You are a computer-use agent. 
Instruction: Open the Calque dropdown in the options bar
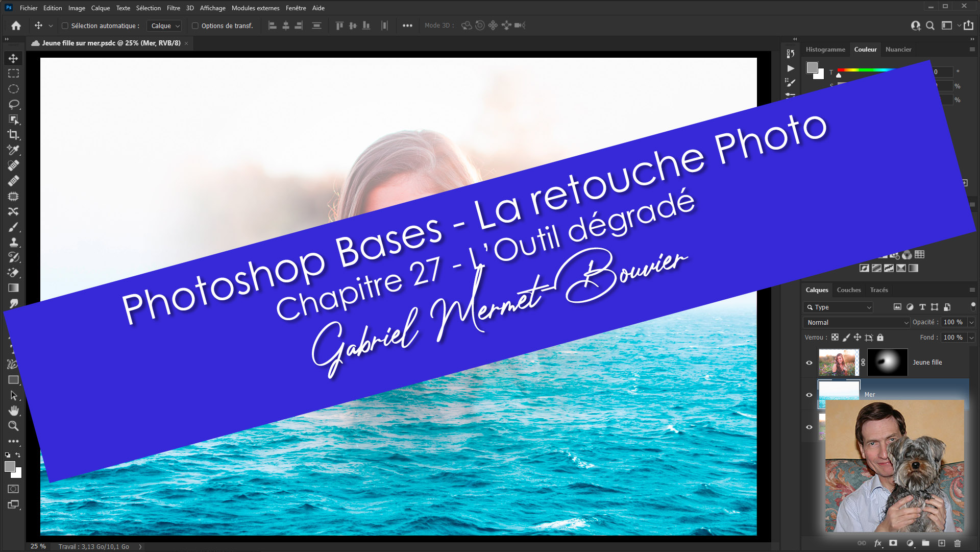click(165, 26)
